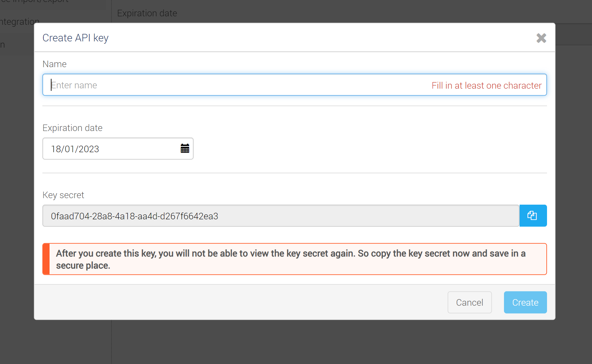Click the Name field label
The height and width of the screenshot is (364, 592).
pyautogui.click(x=54, y=64)
